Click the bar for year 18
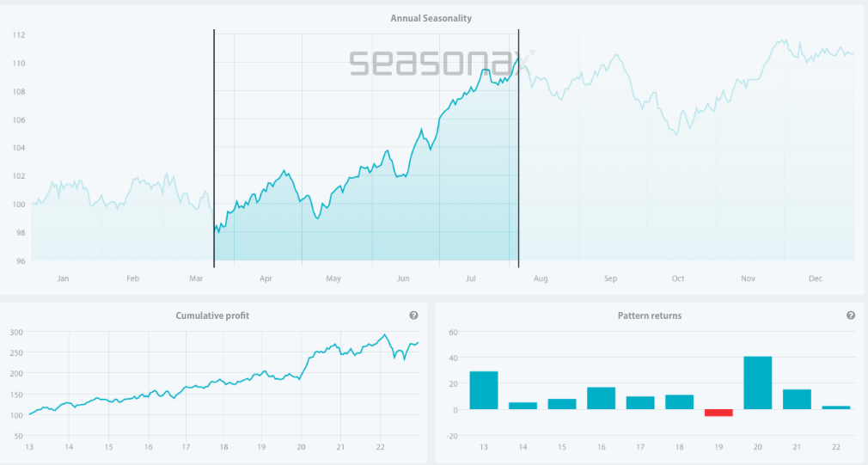Image resolution: width=868 pixels, height=465 pixels. point(679,402)
